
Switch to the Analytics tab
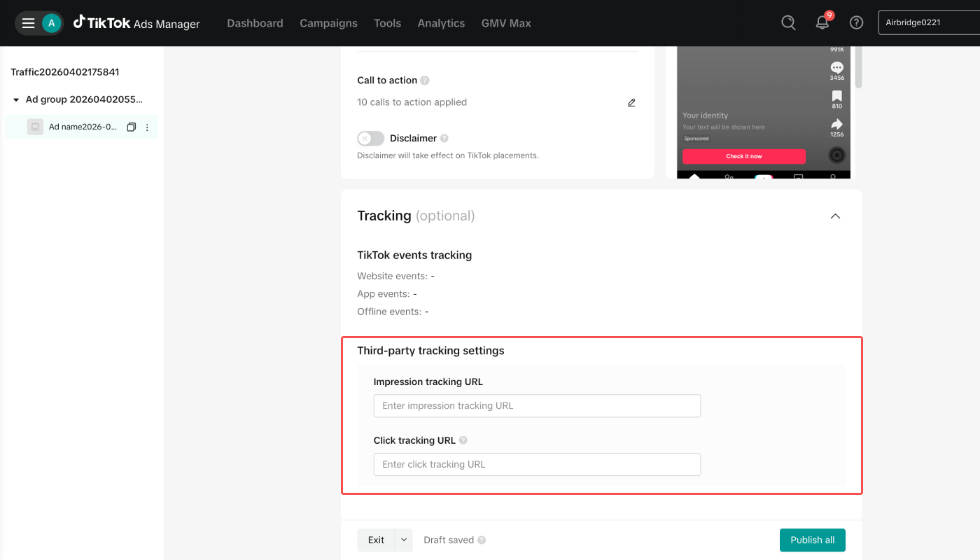(x=441, y=23)
